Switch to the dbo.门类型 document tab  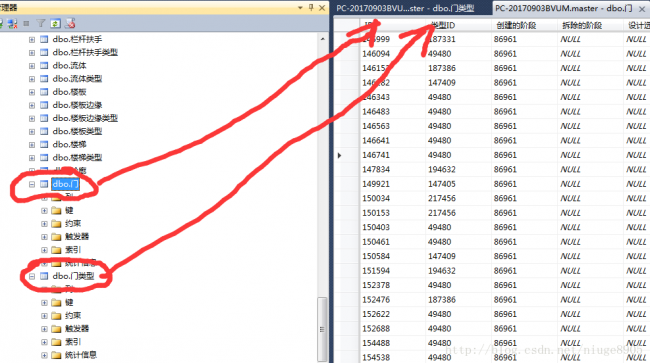(405, 8)
